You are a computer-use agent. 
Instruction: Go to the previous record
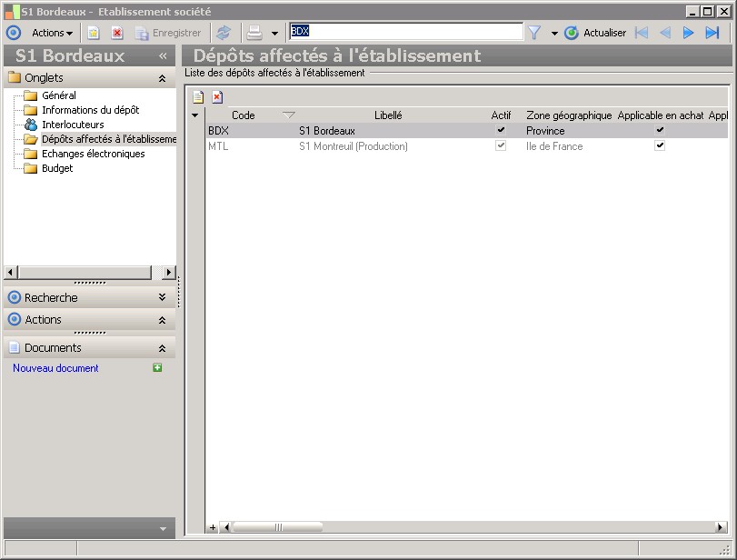pyautogui.click(x=665, y=33)
